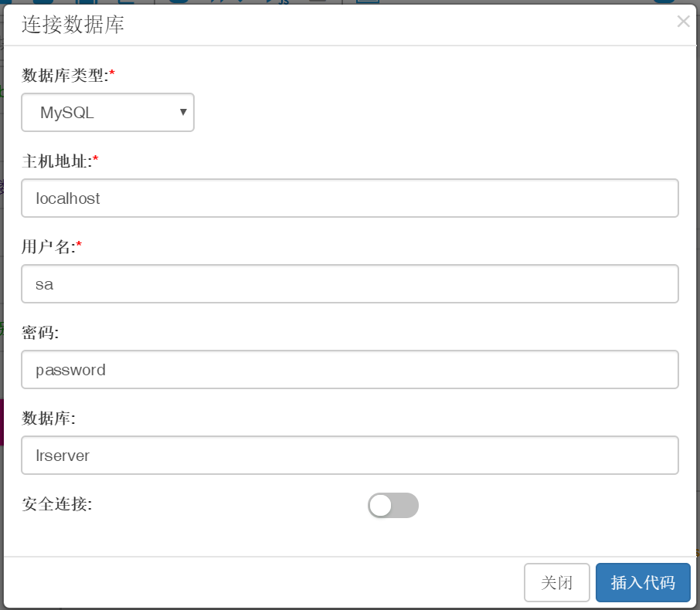Click the 用户名 label
Image resolution: width=700 pixels, height=610 pixels.
[48, 247]
